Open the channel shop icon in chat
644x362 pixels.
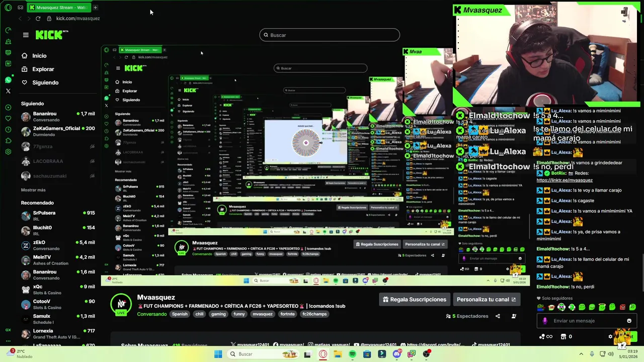tap(563, 336)
